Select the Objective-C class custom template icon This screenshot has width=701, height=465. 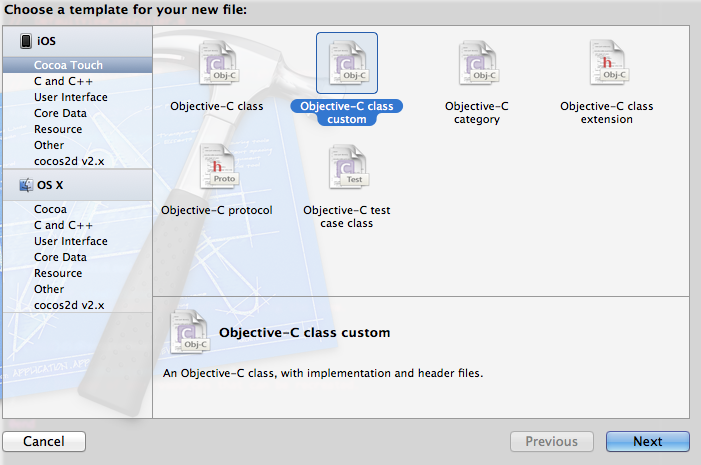coord(347,63)
